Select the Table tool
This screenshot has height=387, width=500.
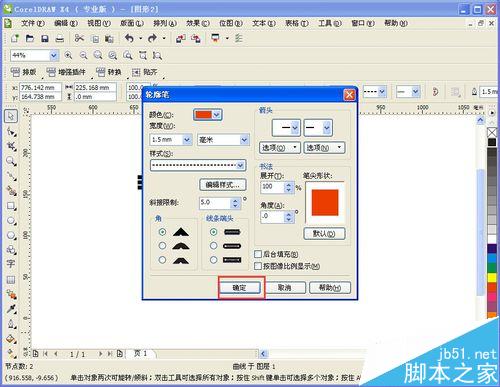pyautogui.click(x=11, y=280)
